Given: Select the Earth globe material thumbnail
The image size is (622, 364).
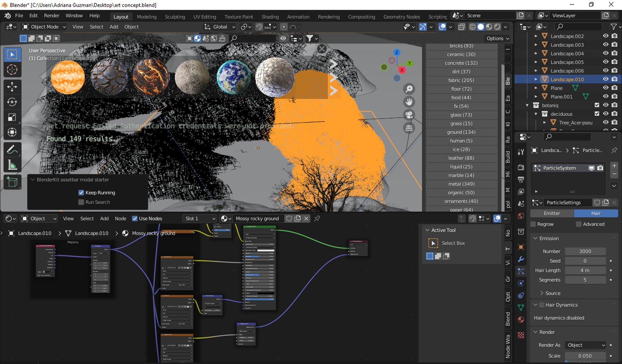Looking at the screenshot, I should pos(234,77).
